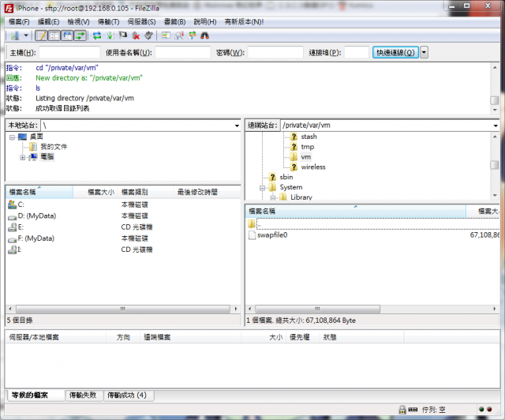Image resolution: width=505 pixels, height=420 pixels.
Task: Click colored-rows directory comparison icon
Action: click(x=166, y=36)
